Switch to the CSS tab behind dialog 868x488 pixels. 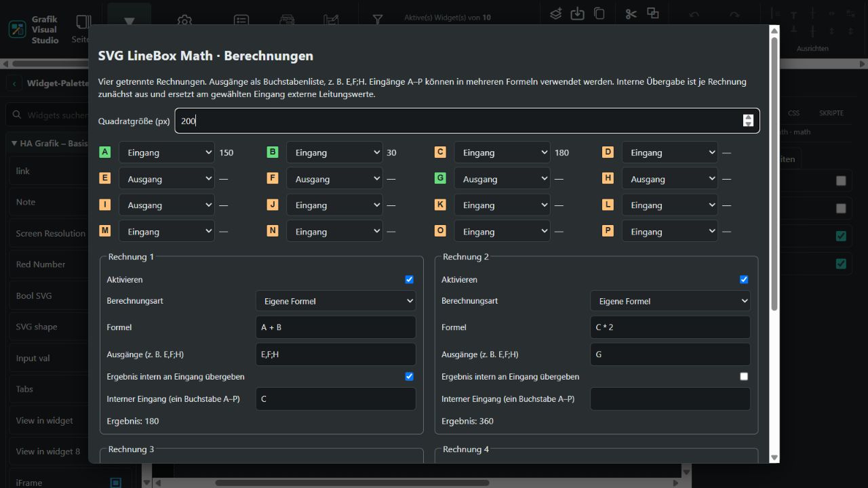coord(793,113)
